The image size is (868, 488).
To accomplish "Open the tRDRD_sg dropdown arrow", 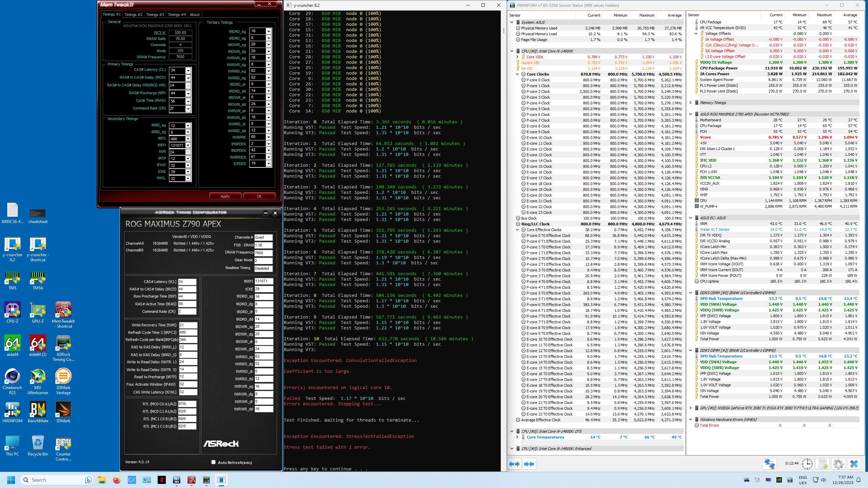I will 268,31.
